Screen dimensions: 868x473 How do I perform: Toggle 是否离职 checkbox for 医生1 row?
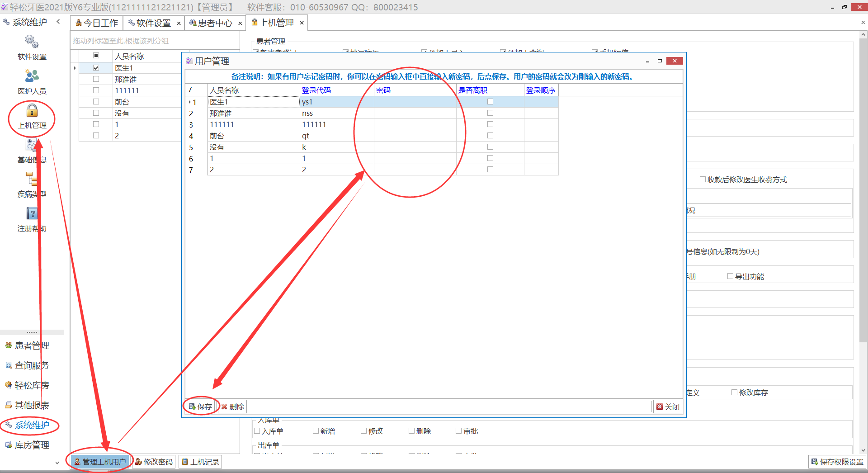click(490, 102)
